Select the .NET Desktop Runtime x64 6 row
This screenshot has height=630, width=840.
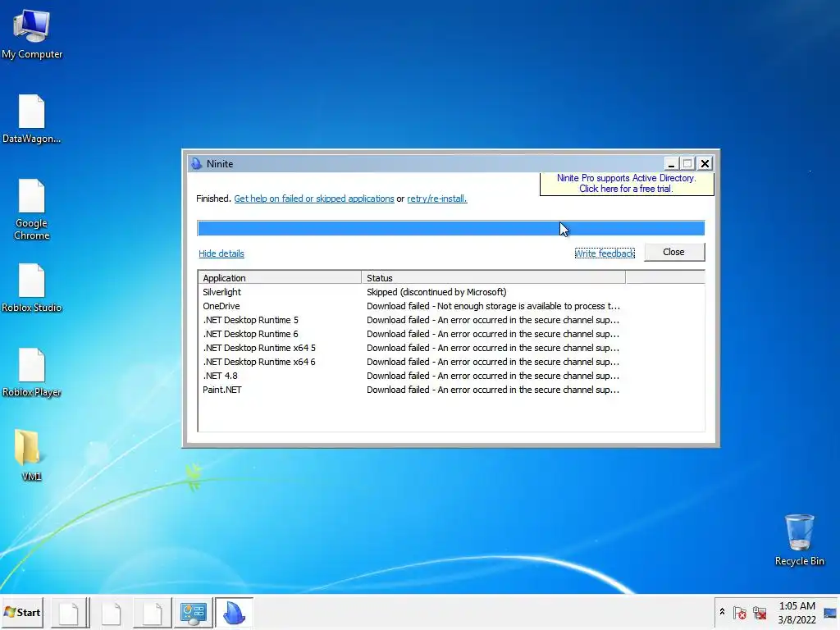[x=450, y=362]
